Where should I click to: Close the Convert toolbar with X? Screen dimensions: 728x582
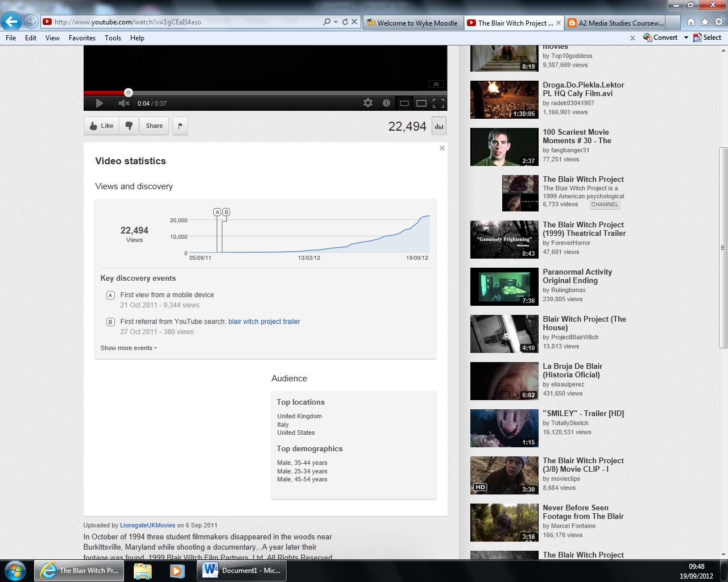point(632,38)
